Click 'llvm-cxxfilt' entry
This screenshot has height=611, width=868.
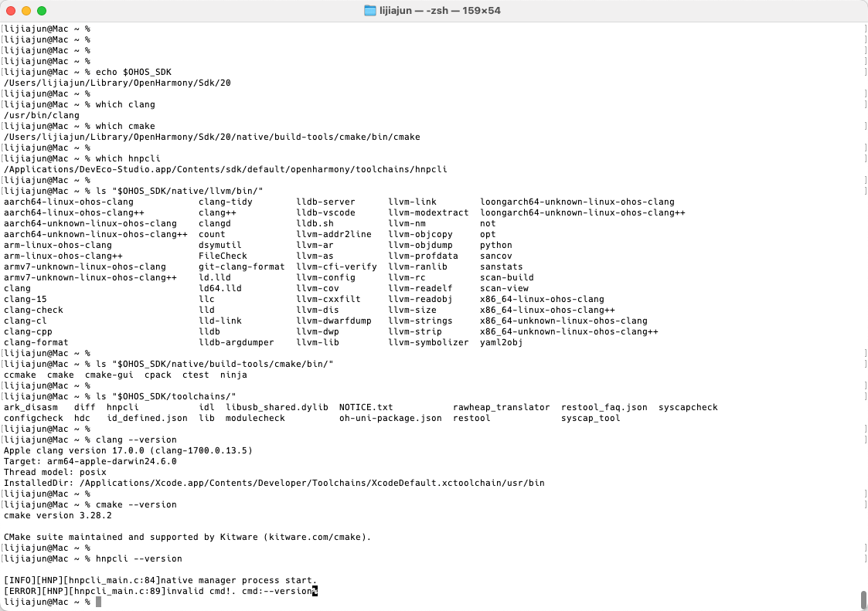pos(328,300)
